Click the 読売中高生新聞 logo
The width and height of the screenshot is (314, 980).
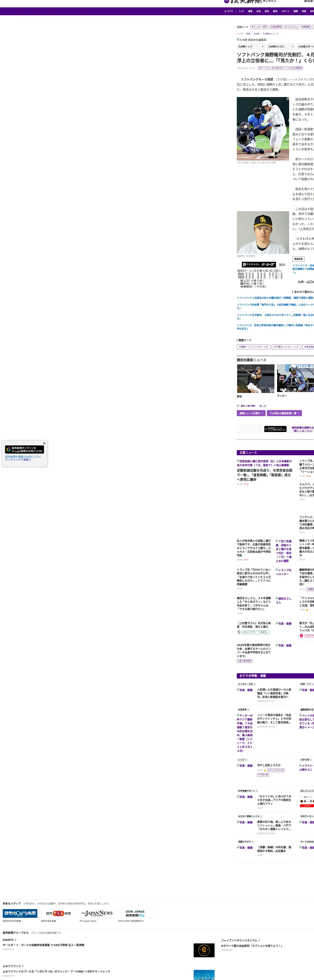click(x=58, y=913)
